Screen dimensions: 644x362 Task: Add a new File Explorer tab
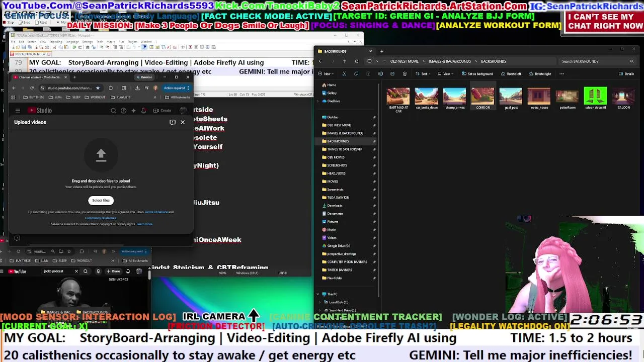[381, 51]
